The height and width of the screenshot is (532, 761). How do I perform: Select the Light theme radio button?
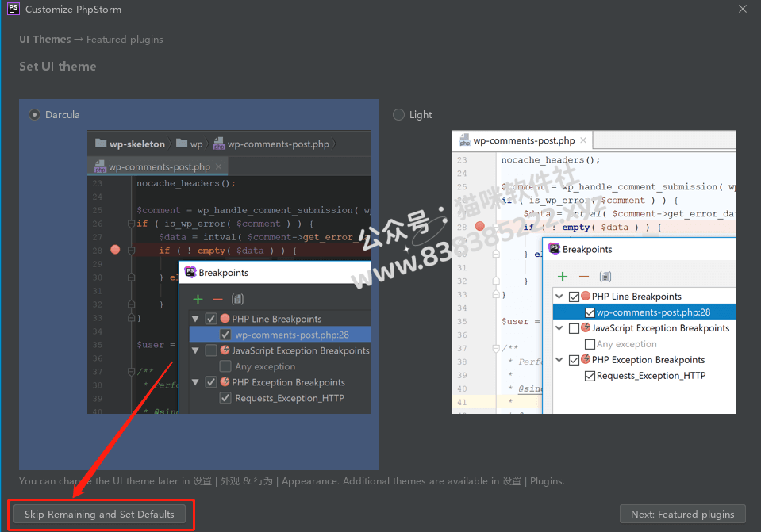click(x=398, y=115)
